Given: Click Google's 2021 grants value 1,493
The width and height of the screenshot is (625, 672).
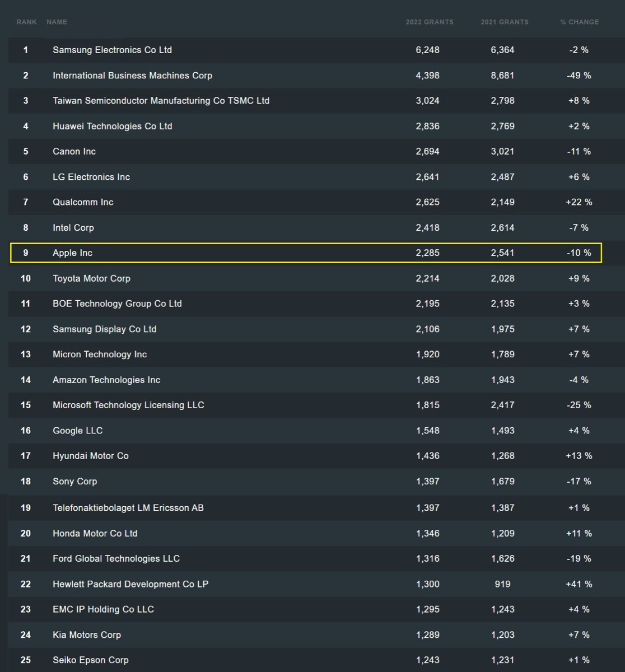Looking at the screenshot, I should pos(502,430).
